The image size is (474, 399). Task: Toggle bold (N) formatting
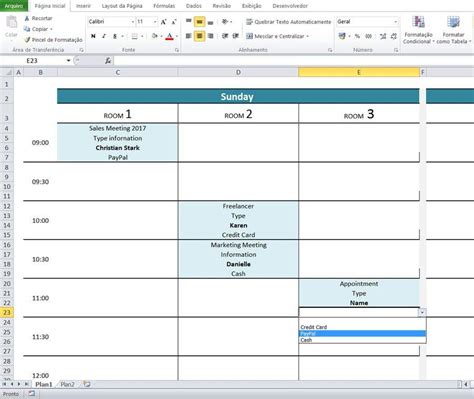tap(93, 36)
